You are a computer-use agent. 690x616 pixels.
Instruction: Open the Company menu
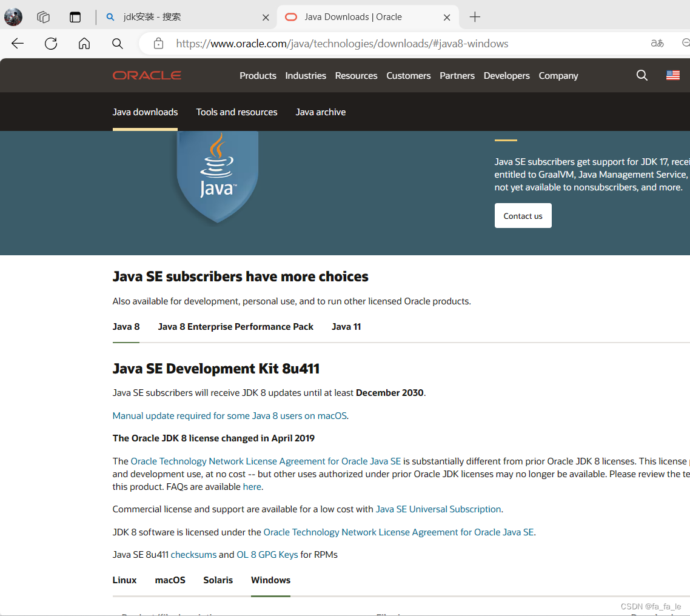tap(558, 76)
